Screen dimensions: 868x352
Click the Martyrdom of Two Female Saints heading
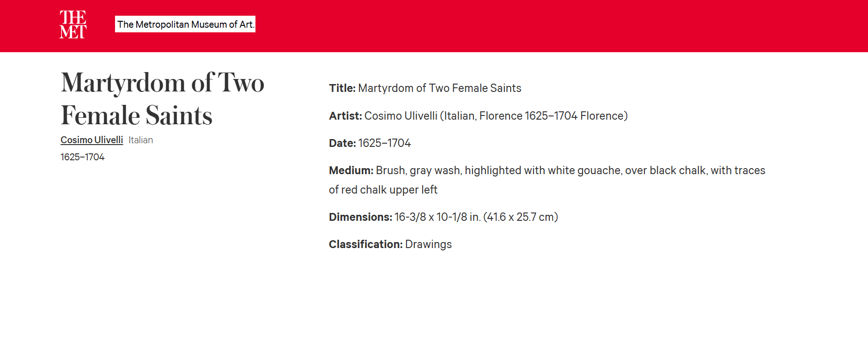point(162,98)
